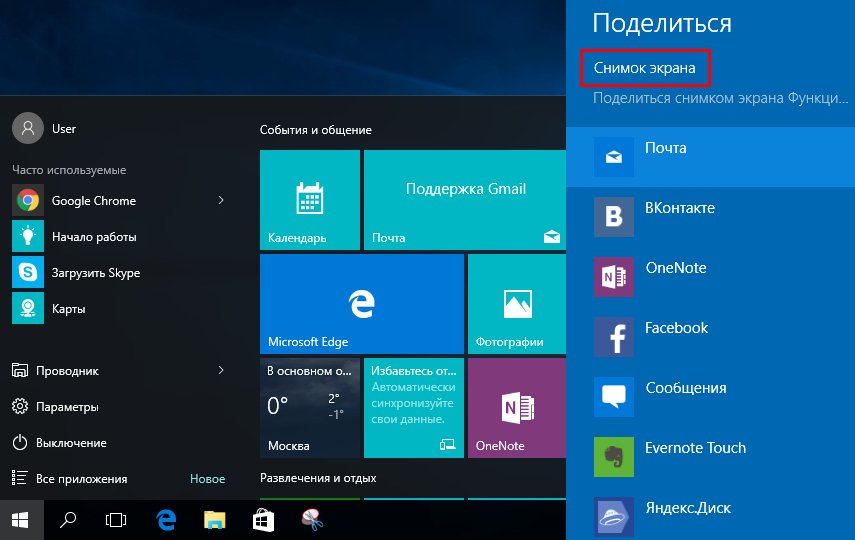Expand Google Chrome jump list arrow

click(221, 200)
